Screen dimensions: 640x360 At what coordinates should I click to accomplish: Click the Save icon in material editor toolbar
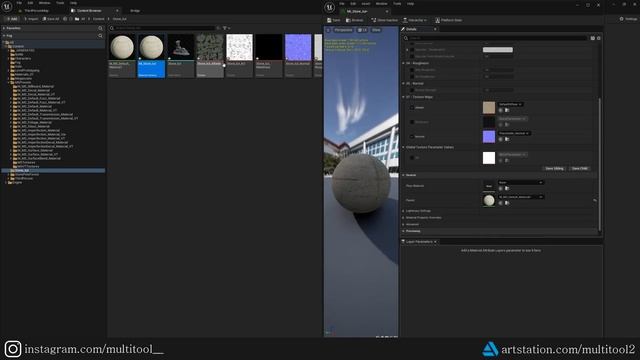[333, 20]
